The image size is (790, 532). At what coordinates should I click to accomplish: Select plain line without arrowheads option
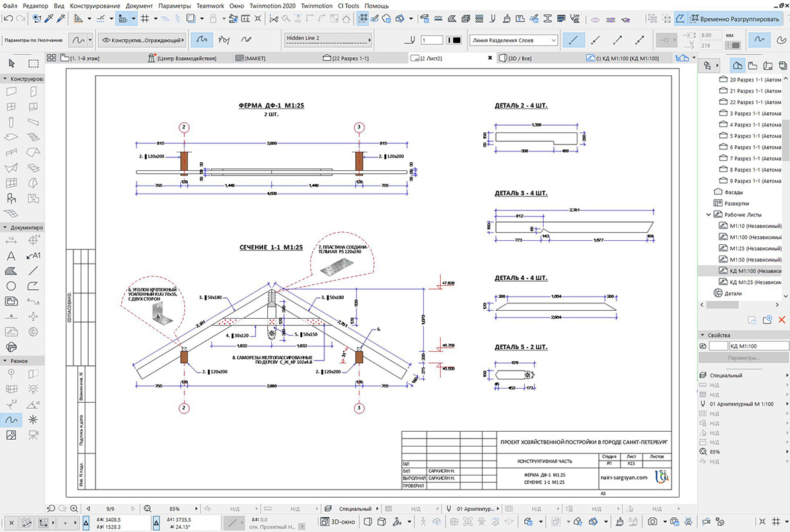573,40
